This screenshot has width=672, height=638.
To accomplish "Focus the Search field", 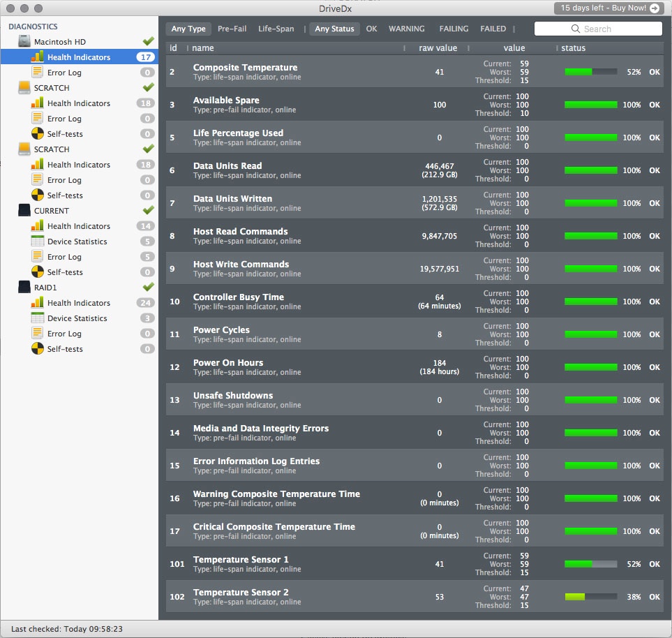I will point(598,29).
